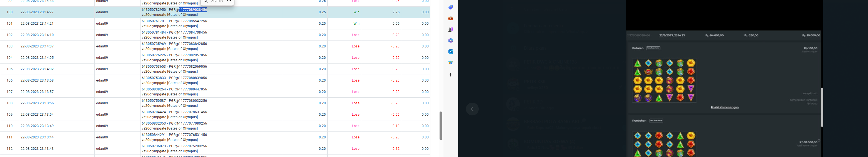Click the Posisi Kemenangan link
Screen dimensions: 868x157
(724, 107)
